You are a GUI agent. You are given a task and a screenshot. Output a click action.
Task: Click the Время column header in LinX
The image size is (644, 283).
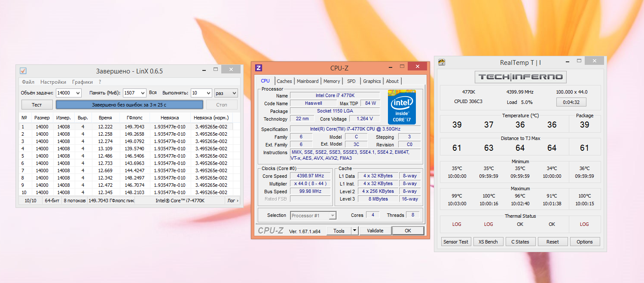pyautogui.click(x=105, y=118)
